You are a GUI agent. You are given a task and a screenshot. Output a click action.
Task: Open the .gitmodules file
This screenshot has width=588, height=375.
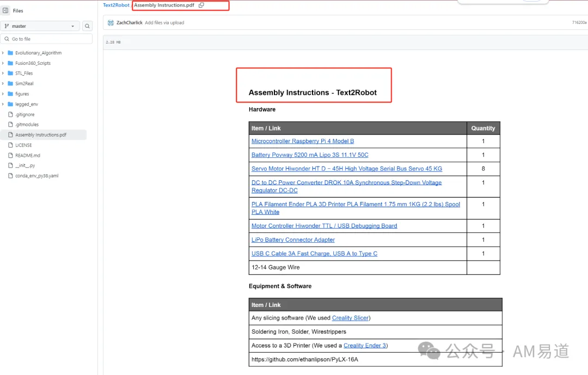[x=27, y=125]
